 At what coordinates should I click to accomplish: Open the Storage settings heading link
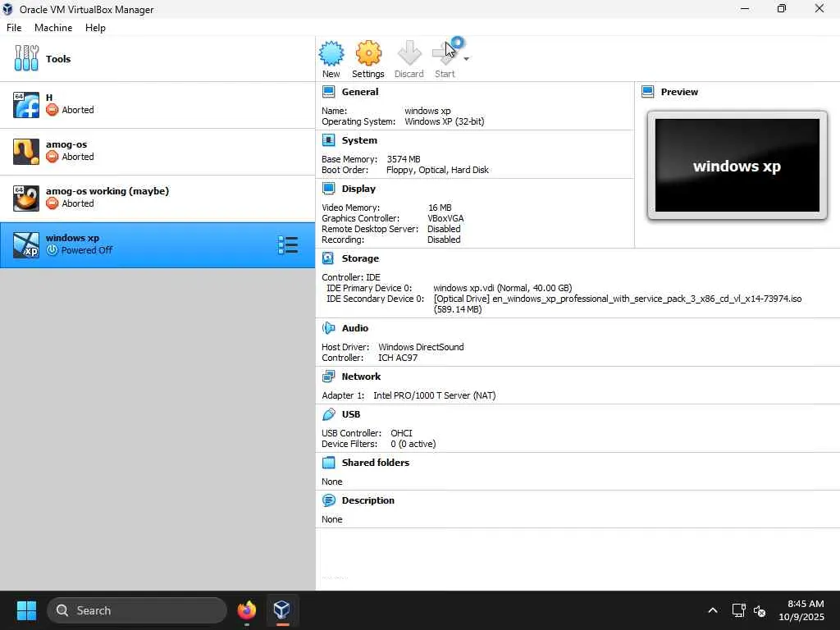360,258
